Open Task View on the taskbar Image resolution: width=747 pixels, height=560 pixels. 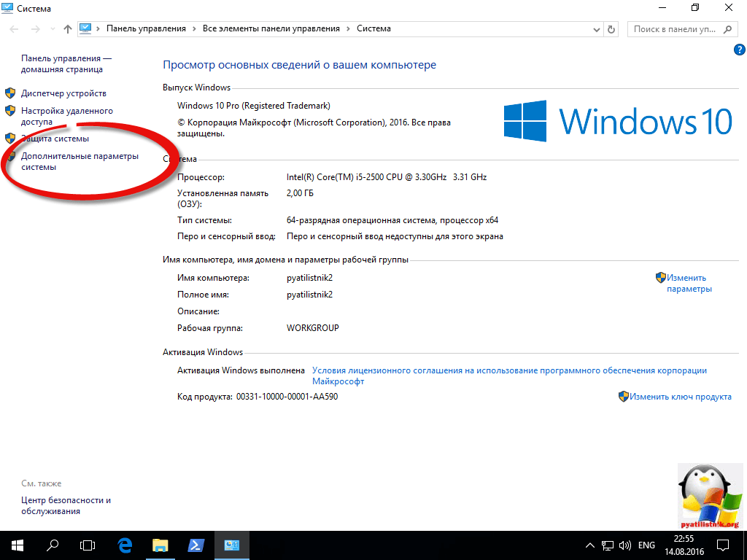coord(88,545)
